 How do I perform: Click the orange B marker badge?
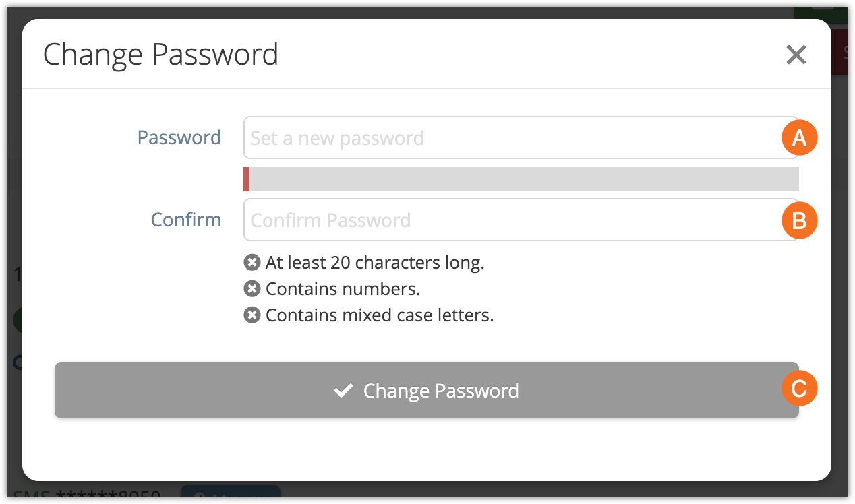(x=799, y=220)
